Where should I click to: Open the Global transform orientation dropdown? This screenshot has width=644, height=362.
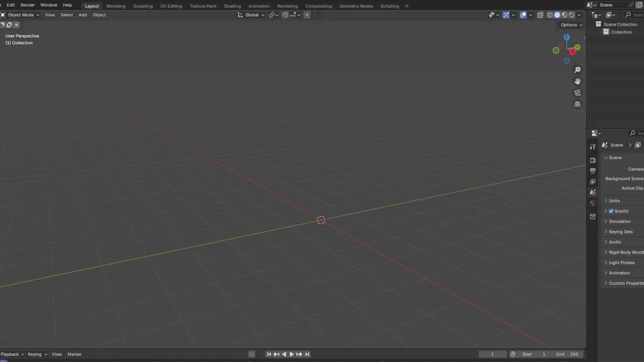coord(251,15)
